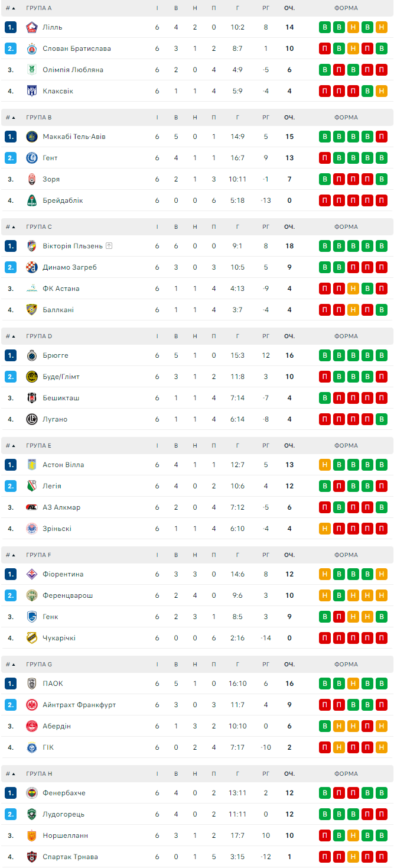The image size is (394, 868).
Task: Click Астон Вілла's first orange Н form badge
Action: tap(325, 465)
